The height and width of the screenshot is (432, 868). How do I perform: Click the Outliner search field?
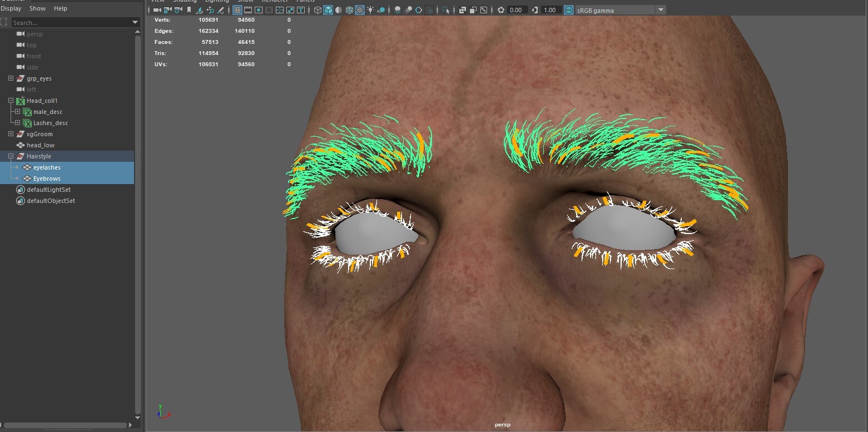(71, 22)
